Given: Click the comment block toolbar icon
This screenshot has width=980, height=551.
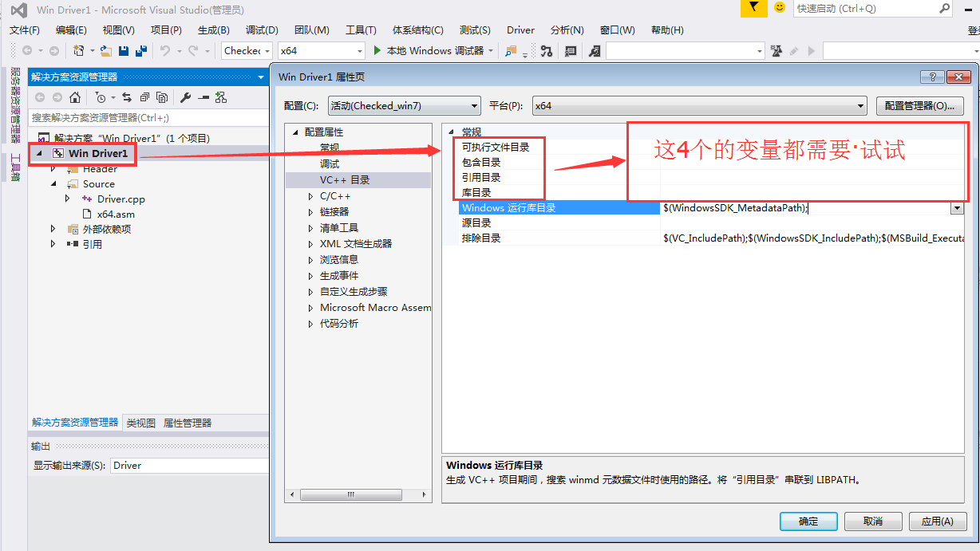Looking at the screenshot, I should pyautogui.click(x=571, y=50).
